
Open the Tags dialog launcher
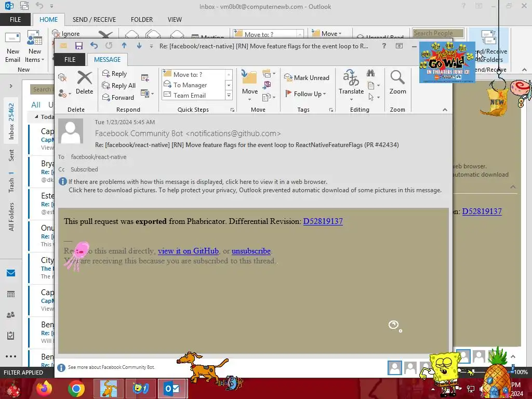point(331,110)
